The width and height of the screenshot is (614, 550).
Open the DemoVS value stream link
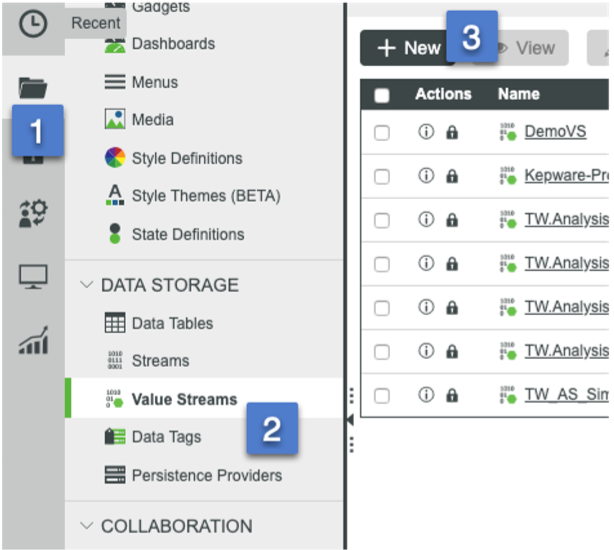[x=555, y=132]
